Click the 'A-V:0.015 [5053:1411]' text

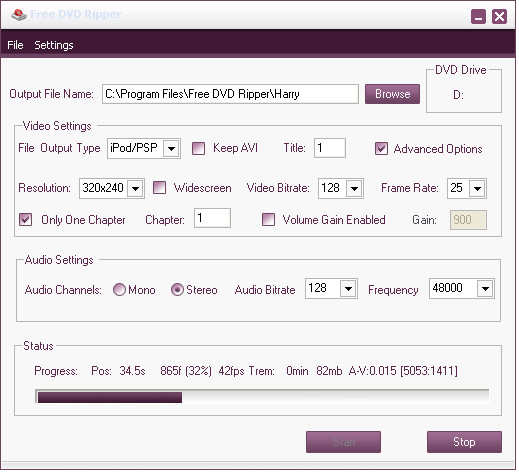pyautogui.click(x=403, y=371)
